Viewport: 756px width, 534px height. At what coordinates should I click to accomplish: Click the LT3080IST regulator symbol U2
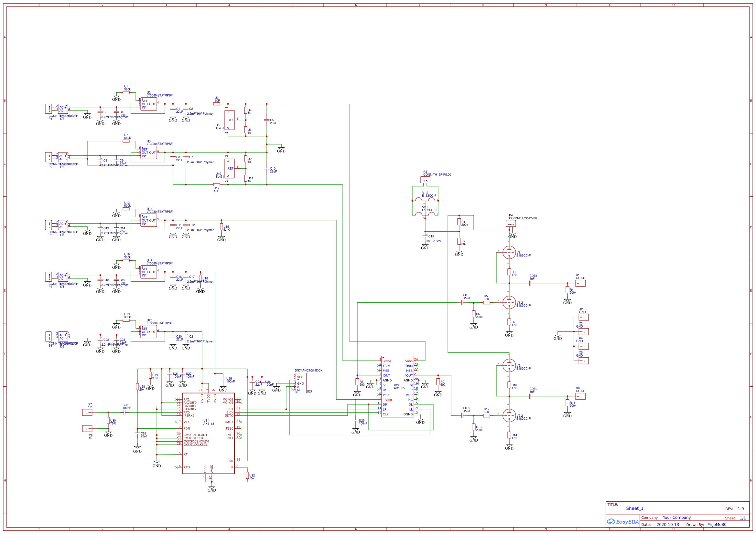coord(148,104)
